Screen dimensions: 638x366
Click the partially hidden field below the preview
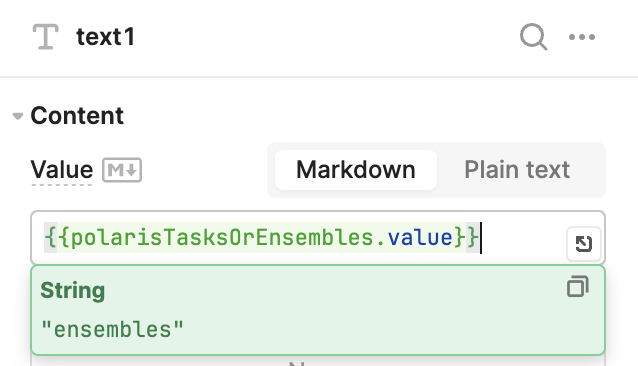click(318, 361)
